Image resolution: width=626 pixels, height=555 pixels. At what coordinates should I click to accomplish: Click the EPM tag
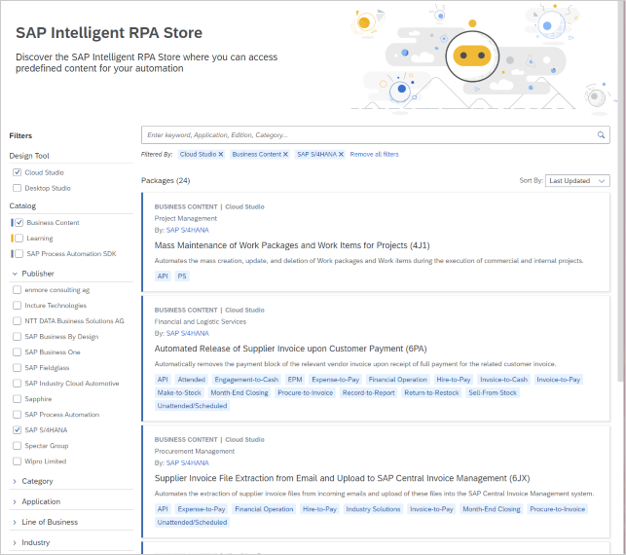point(295,380)
